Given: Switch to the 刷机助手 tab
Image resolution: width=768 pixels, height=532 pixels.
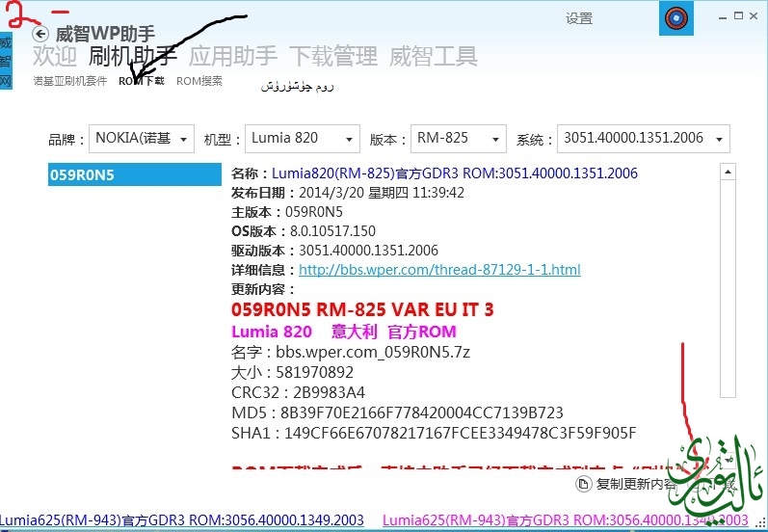Looking at the screenshot, I should (x=132, y=55).
